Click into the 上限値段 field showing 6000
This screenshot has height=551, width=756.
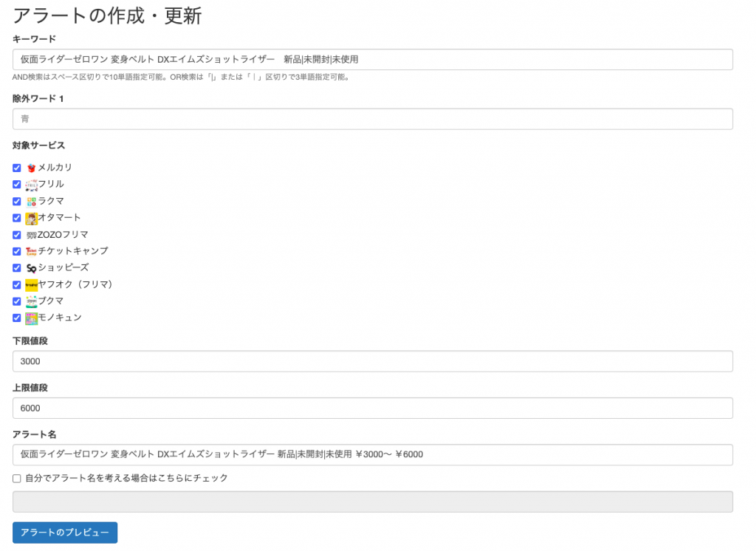click(x=372, y=408)
